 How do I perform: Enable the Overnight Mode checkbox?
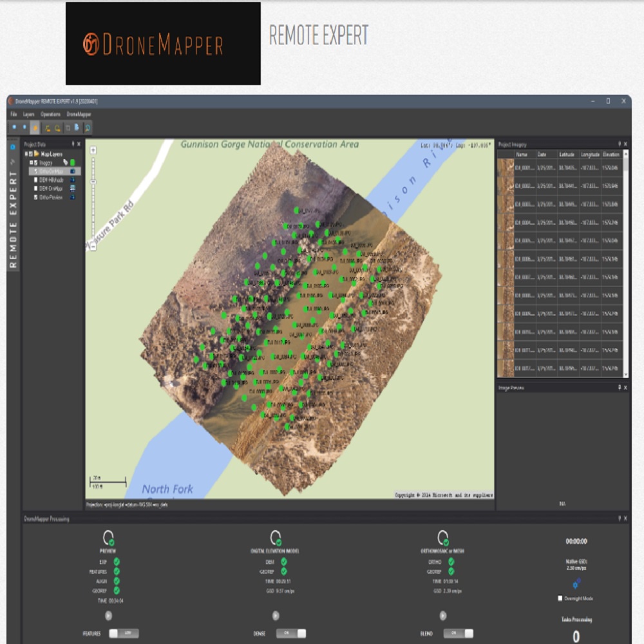click(560, 598)
